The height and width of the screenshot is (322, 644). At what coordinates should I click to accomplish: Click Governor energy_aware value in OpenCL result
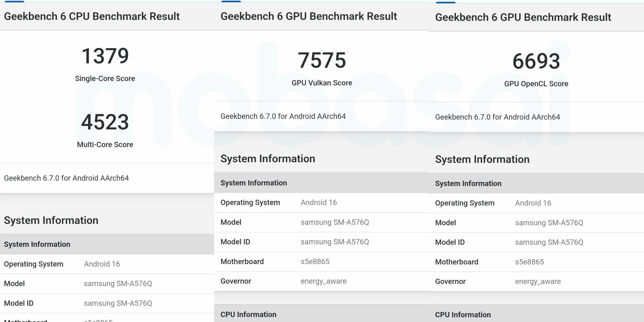click(538, 282)
